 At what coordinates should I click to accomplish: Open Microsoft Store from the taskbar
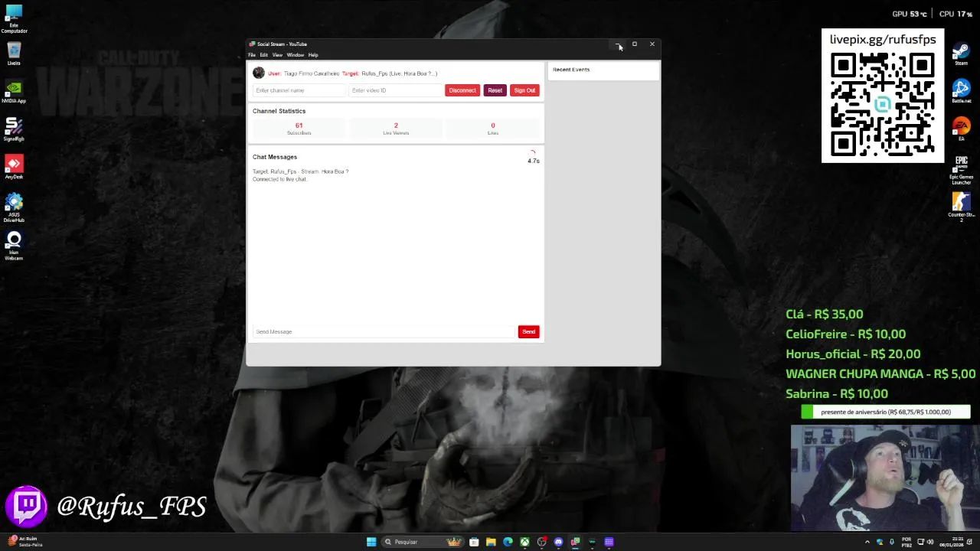pyautogui.click(x=474, y=542)
